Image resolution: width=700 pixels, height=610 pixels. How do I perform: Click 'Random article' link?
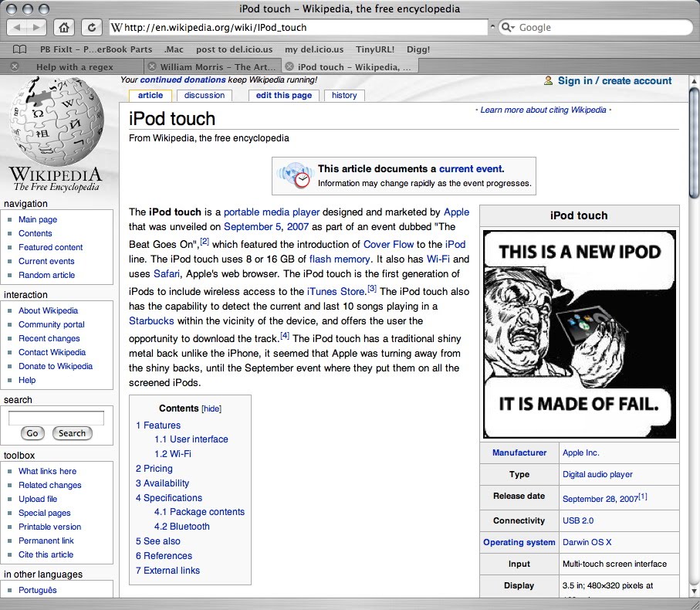tap(46, 275)
